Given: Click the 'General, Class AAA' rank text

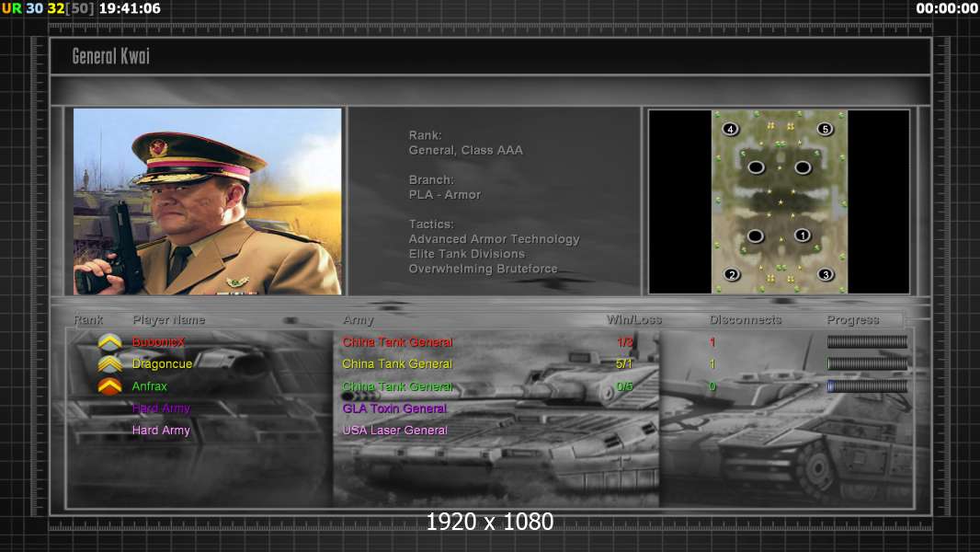Looking at the screenshot, I should click(465, 150).
